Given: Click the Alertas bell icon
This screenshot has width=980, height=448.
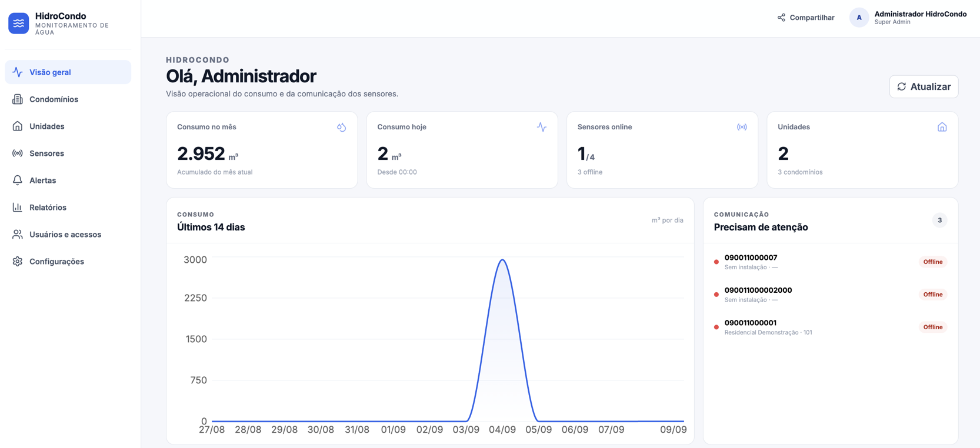Looking at the screenshot, I should (x=18, y=180).
